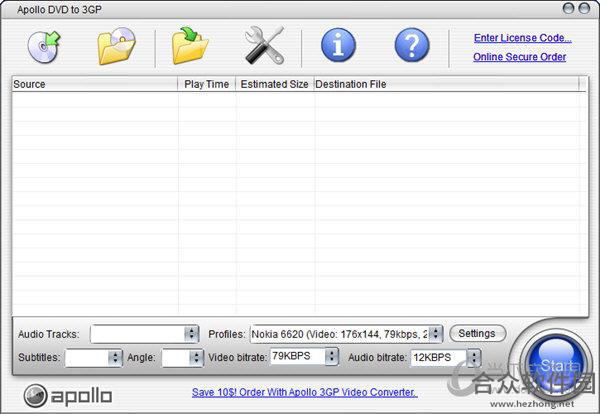Viewport: 600px width, 414px height.
Task: Open DVD folder with the folder-and-disc icon
Action: (116, 46)
